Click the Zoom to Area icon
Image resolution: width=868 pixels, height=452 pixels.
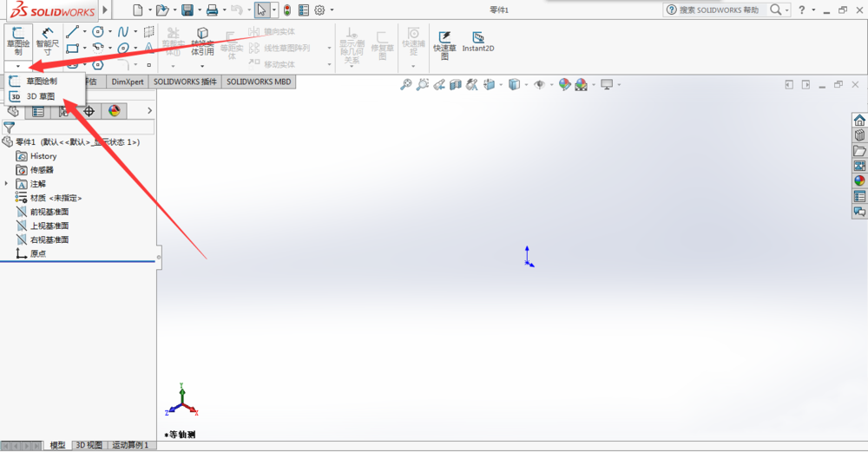423,85
